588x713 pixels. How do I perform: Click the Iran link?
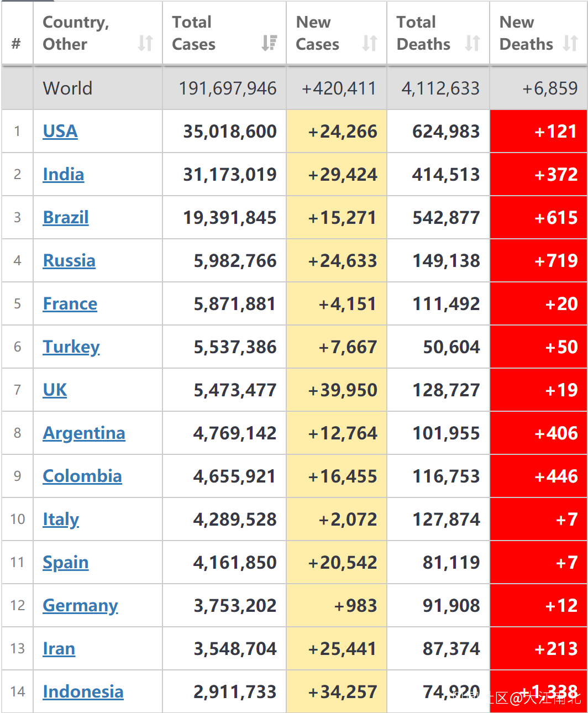click(59, 649)
